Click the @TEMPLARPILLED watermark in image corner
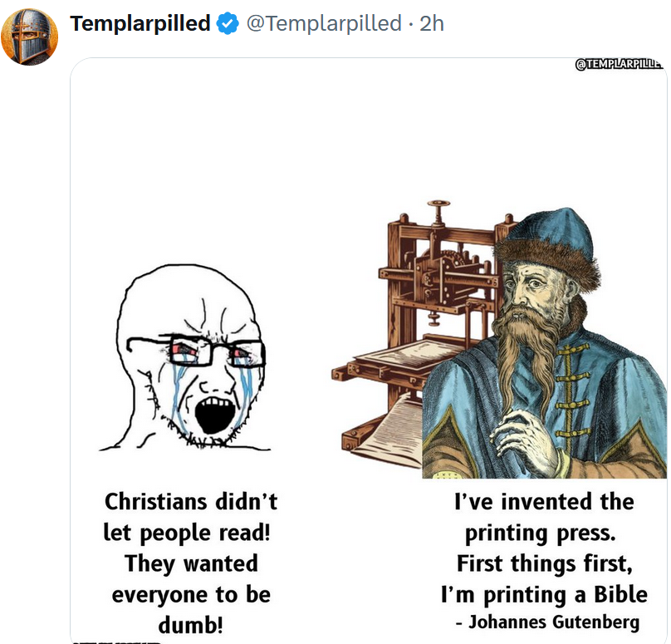Screen dimensions: 671x644 619,65
